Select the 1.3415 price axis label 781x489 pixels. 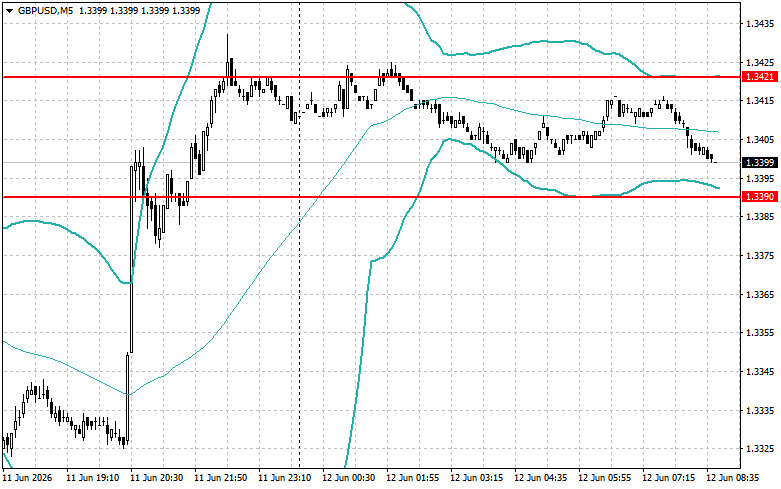[760, 101]
